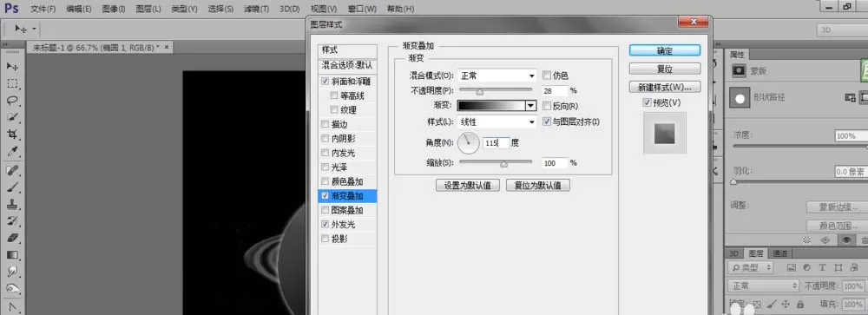The height and width of the screenshot is (315, 868).
Task: Select the Healing Brush tool
Action: pos(12,170)
